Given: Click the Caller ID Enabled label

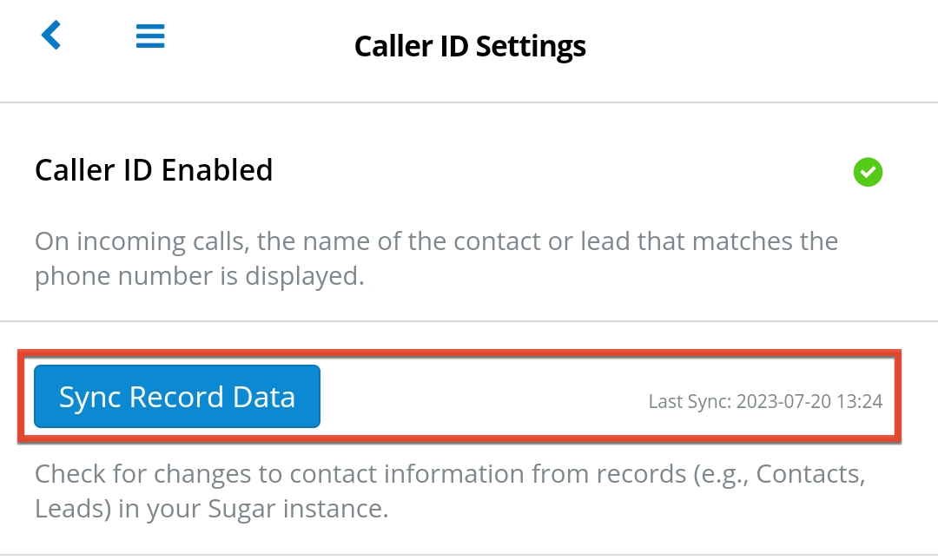Looking at the screenshot, I should [154, 170].
